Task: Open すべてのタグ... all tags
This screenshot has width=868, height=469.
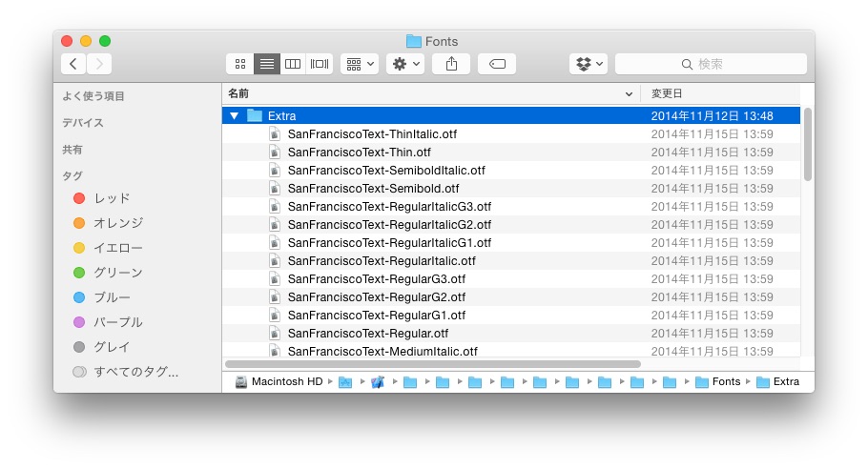Action: tap(126, 372)
